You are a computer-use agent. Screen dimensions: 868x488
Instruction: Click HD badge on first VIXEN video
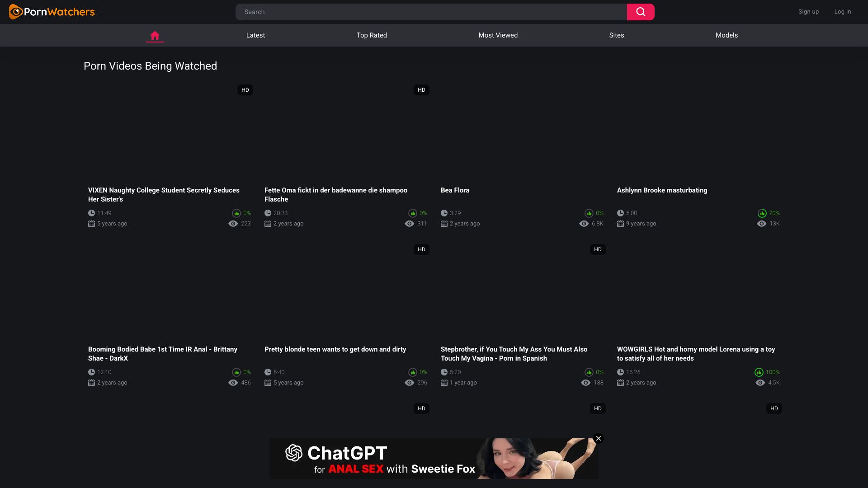[245, 90]
